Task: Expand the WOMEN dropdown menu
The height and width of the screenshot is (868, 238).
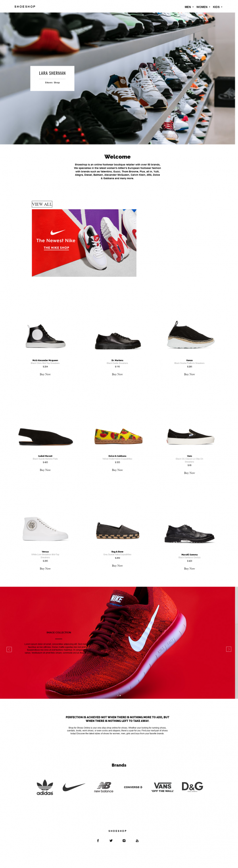Action: coord(203,7)
